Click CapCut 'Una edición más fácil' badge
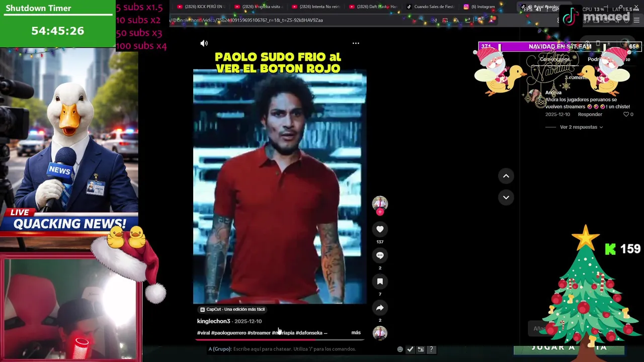This screenshot has height=362, width=644. 232,309
